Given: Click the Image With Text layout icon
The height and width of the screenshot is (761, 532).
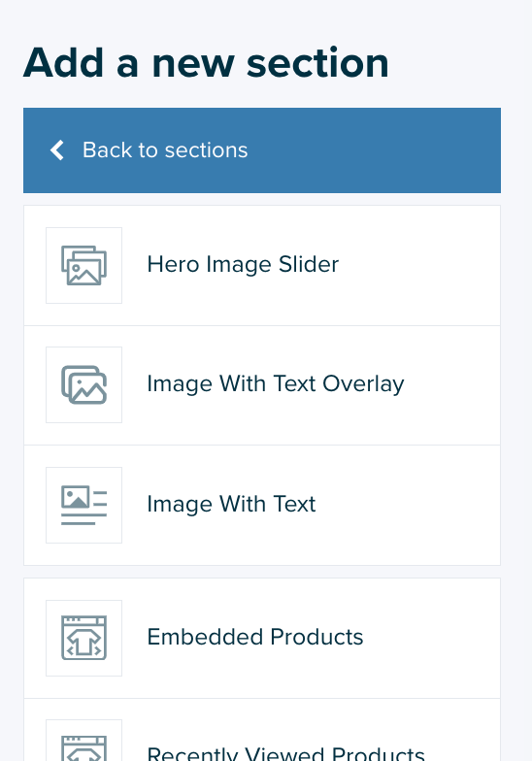Looking at the screenshot, I should 83,505.
